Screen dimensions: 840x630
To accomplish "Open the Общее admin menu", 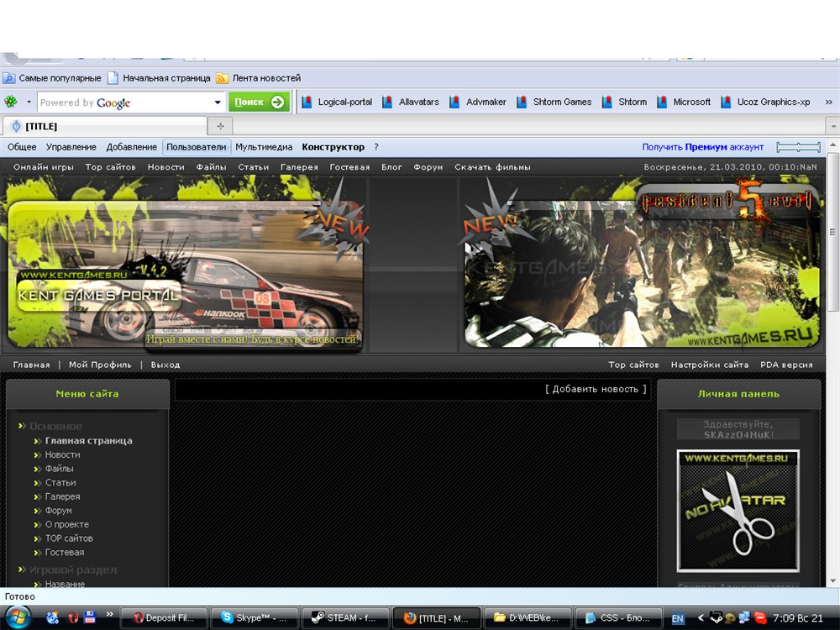I will point(22,147).
